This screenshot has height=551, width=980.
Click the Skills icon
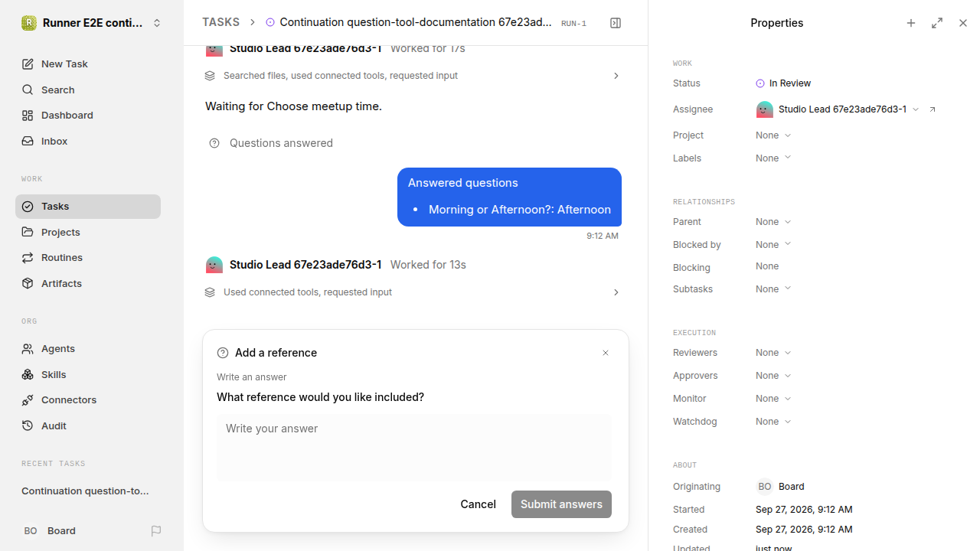(28, 375)
